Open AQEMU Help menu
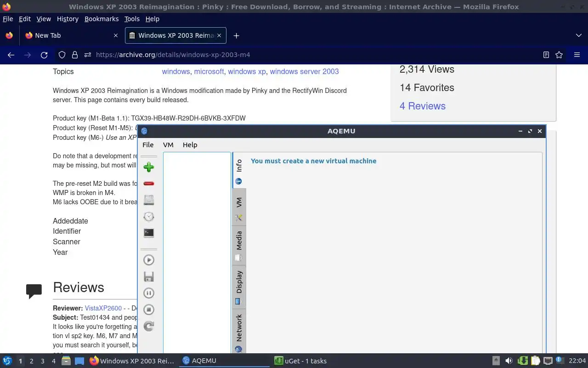Screen dimensions: 588x368 190,144
